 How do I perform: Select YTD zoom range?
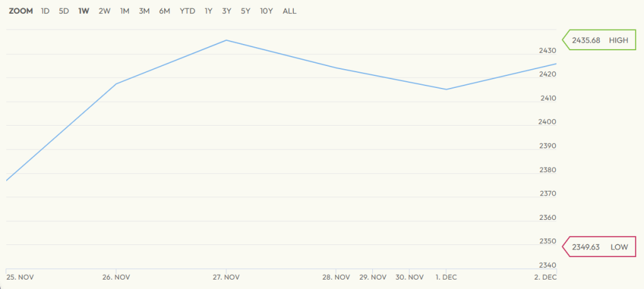187,11
